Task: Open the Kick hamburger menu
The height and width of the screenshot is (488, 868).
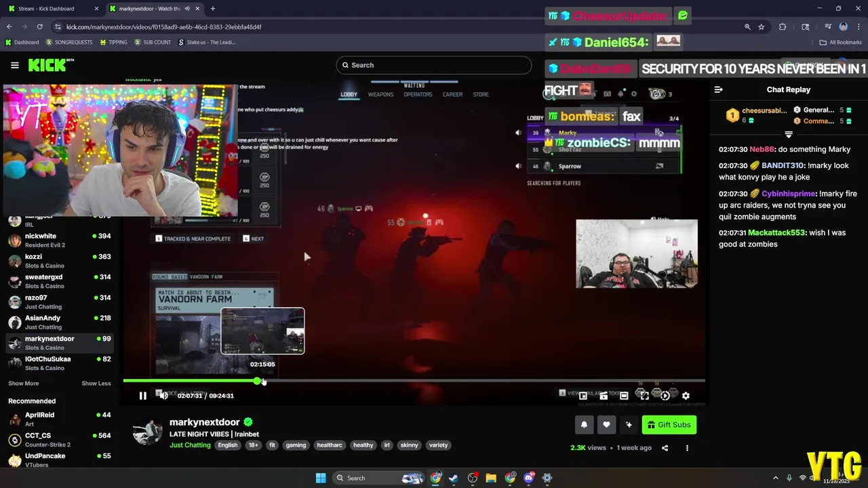Action: tap(14, 65)
